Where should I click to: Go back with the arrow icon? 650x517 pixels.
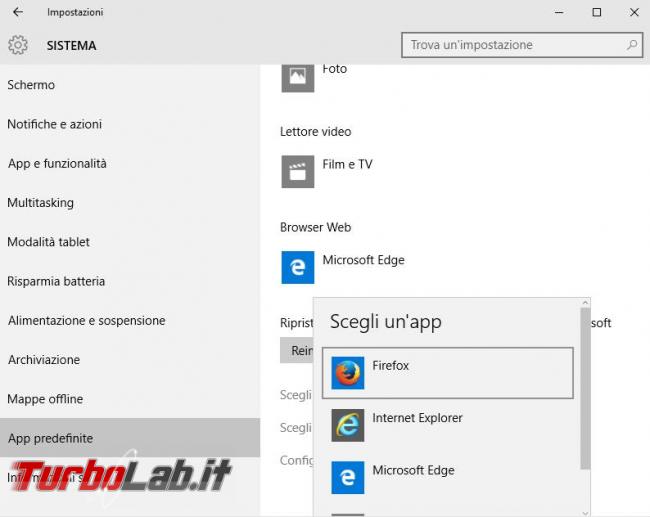point(18,12)
